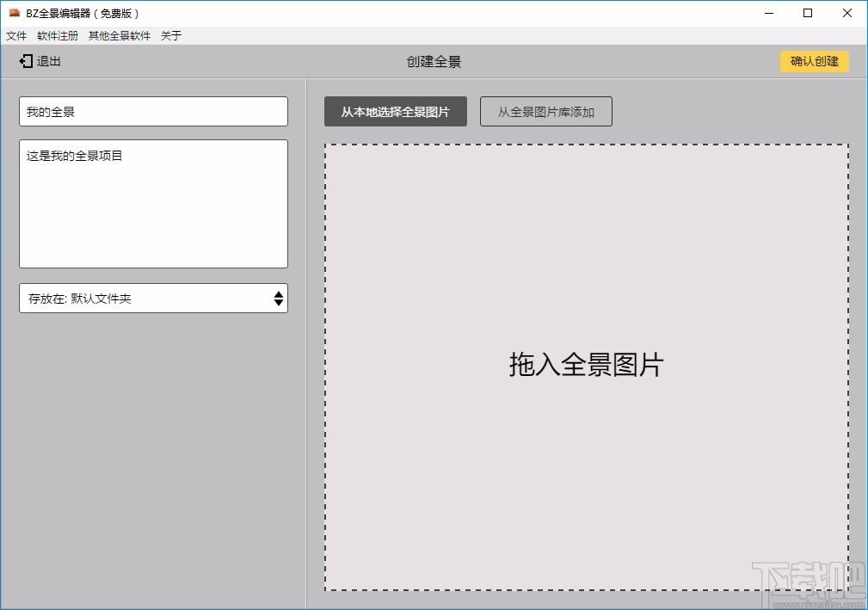The width and height of the screenshot is (868, 610).
Task: Click 从全景图片库添加 button
Action: pyautogui.click(x=545, y=112)
